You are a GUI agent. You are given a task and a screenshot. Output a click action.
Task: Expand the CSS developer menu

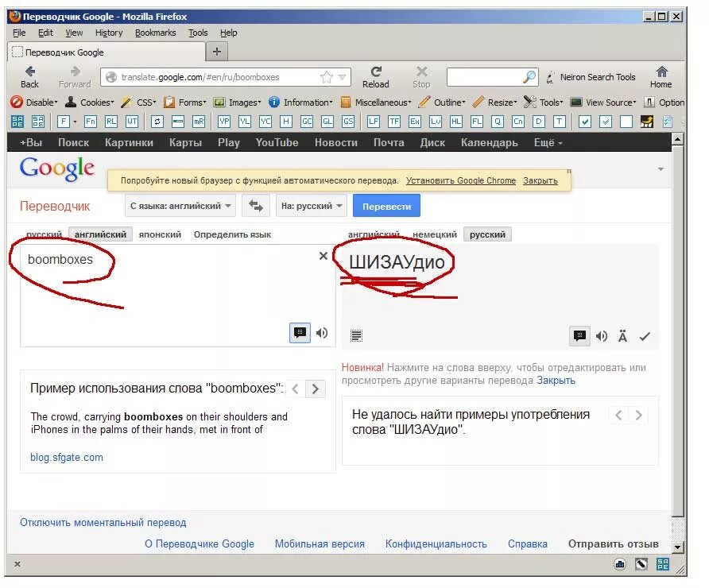[x=139, y=103]
